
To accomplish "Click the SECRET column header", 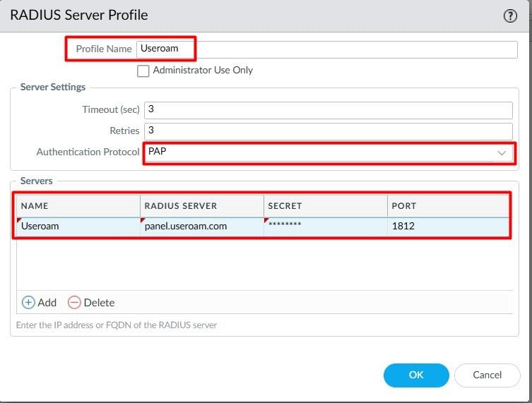I will point(326,206).
